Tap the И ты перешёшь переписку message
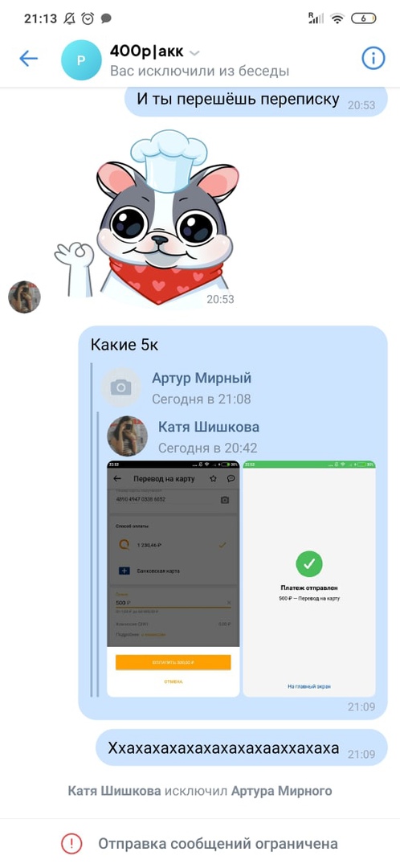This screenshot has height=868, width=400. click(x=255, y=100)
